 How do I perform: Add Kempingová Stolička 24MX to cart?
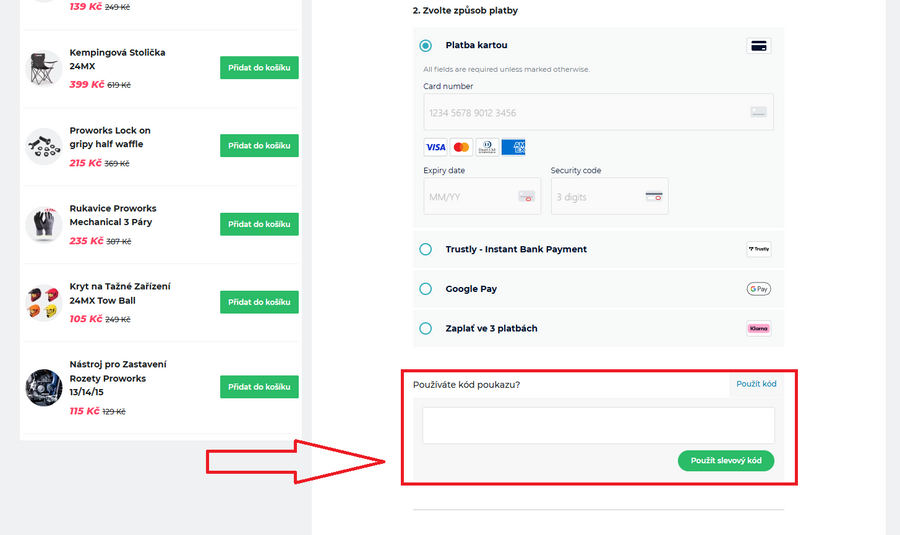click(x=259, y=68)
